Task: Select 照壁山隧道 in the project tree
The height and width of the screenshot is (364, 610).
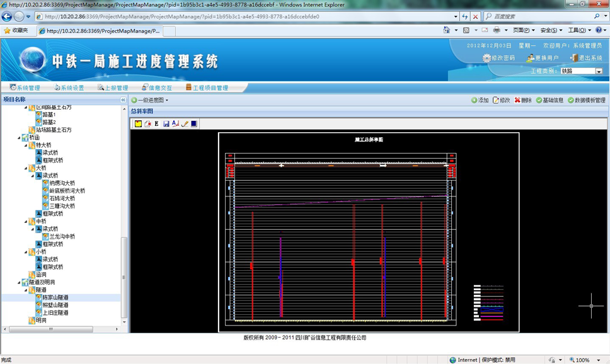Action: pyautogui.click(x=55, y=305)
